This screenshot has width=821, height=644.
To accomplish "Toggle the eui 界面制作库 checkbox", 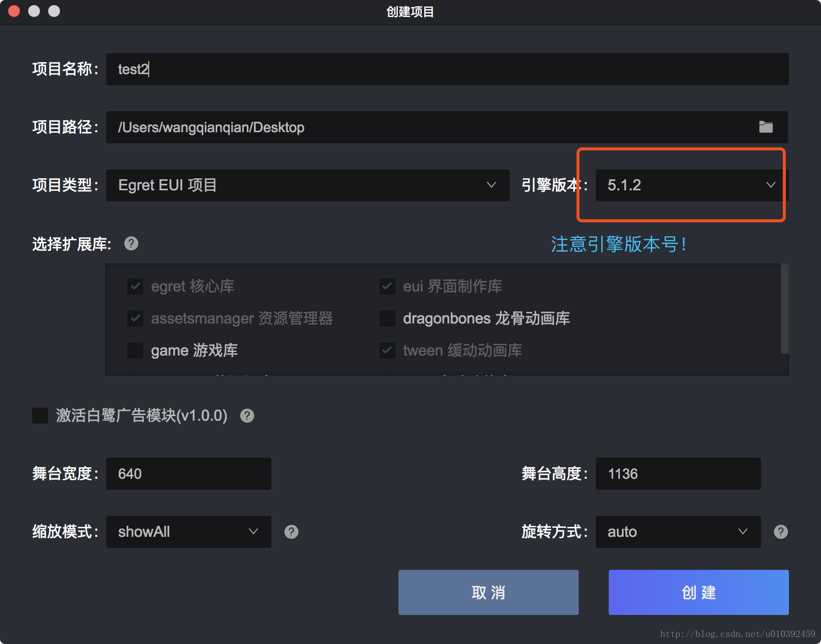I will [387, 286].
